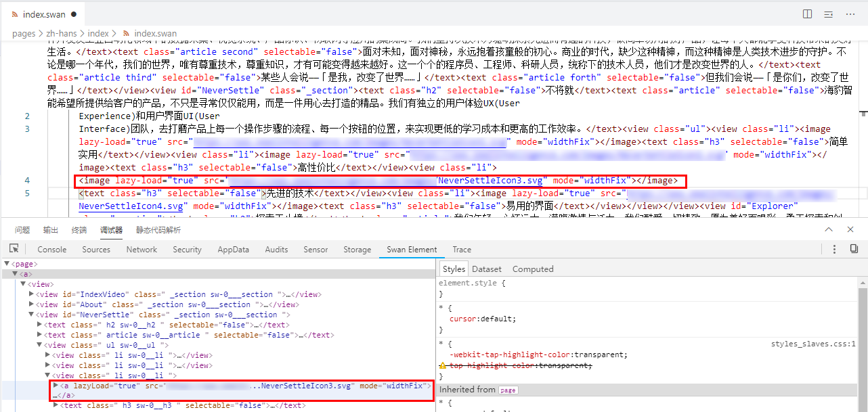This screenshot has height=412, width=868.
Task: Click the dock-side icon in the devtools toolbar
Action: click(x=854, y=249)
